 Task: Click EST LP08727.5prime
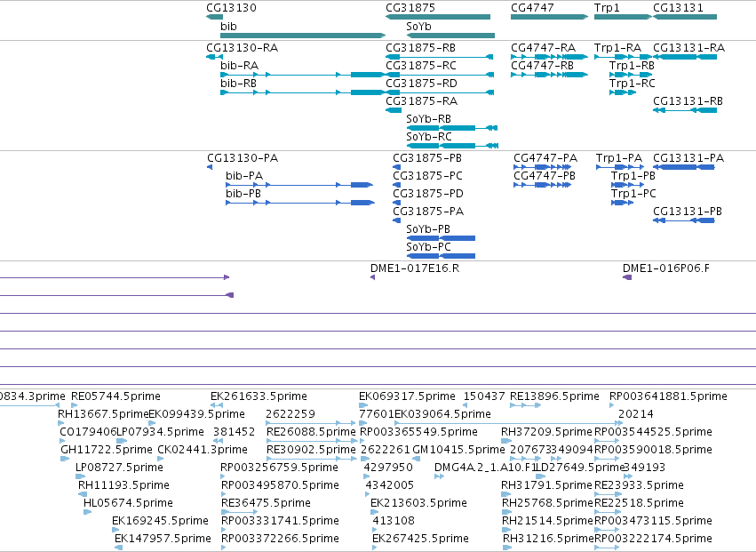[81, 476]
